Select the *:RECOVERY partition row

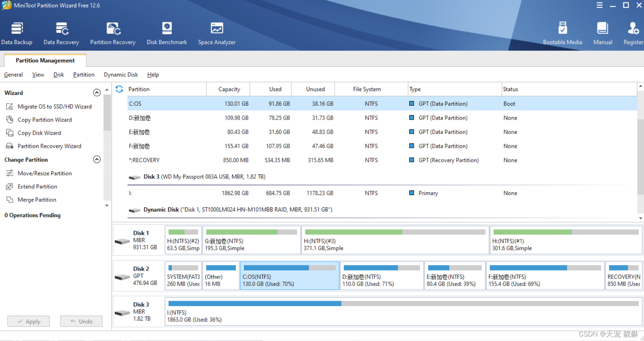(x=382, y=160)
